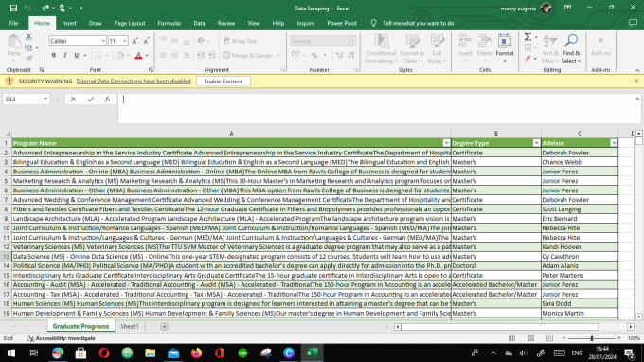This screenshot has height=362, width=644.
Task: Open Excel from the Windows taskbar
Action: click(313, 353)
